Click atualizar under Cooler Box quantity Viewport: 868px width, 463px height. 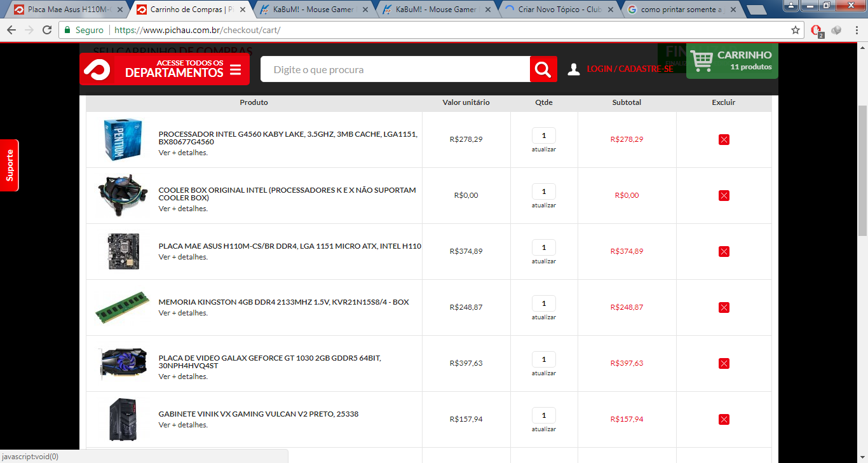coord(544,205)
